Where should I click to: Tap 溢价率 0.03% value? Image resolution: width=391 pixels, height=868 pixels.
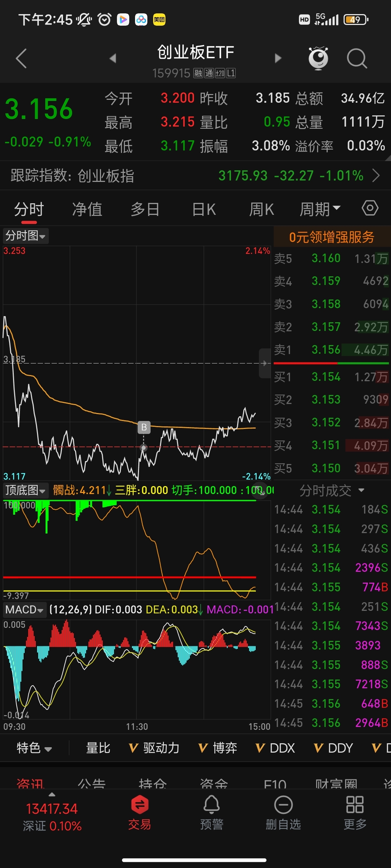[366, 146]
